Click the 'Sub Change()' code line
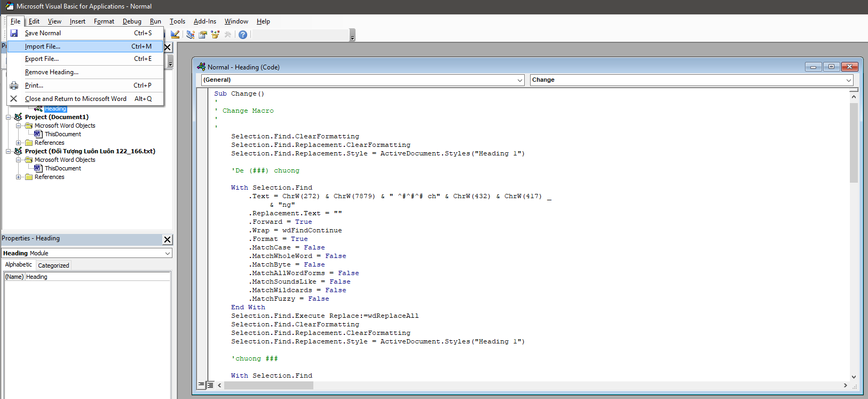This screenshot has height=399, width=868. pos(239,93)
